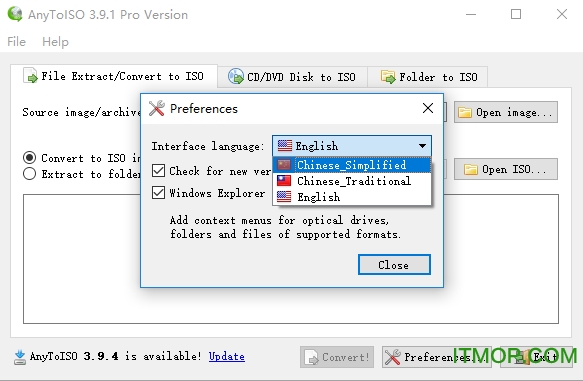Click the File Extract tab document icon
Image resolution: width=583 pixels, height=381 pixels.
click(30, 75)
